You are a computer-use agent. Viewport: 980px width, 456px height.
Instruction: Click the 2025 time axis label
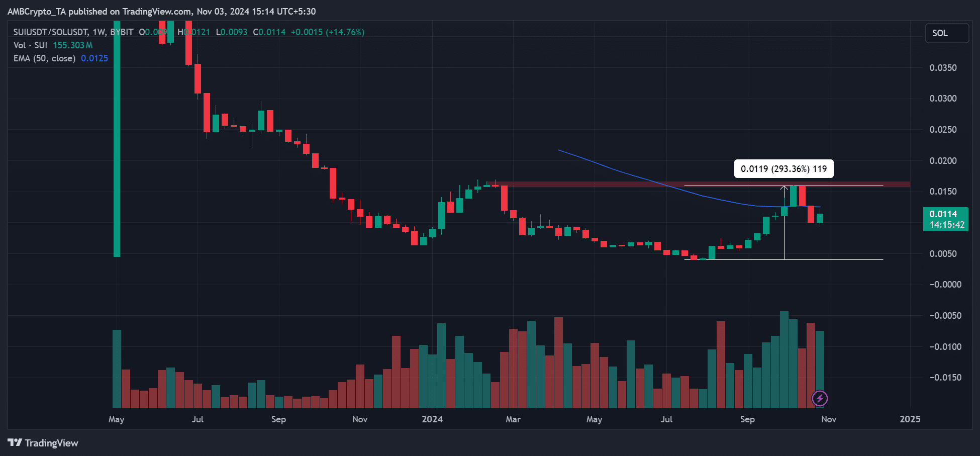(x=910, y=419)
